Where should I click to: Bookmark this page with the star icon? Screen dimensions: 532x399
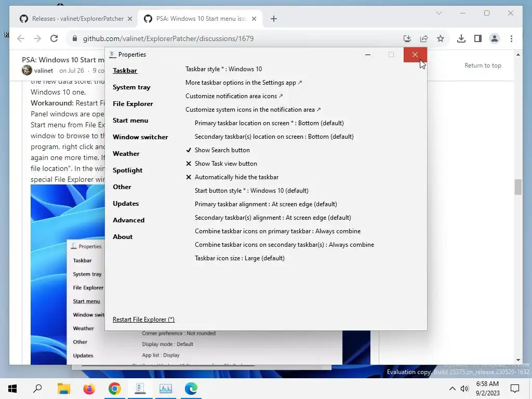tap(441, 38)
